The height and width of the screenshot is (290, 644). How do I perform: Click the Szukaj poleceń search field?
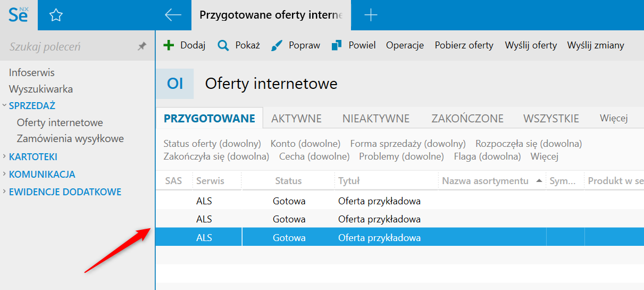[69, 47]
